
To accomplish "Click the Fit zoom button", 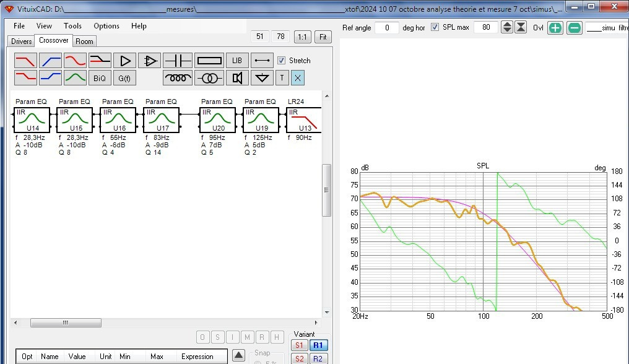I will pyautogui.click(x=323, y=37).
